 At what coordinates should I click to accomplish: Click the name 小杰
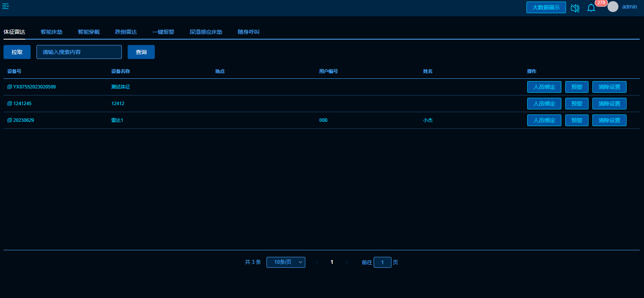[428, 120]
